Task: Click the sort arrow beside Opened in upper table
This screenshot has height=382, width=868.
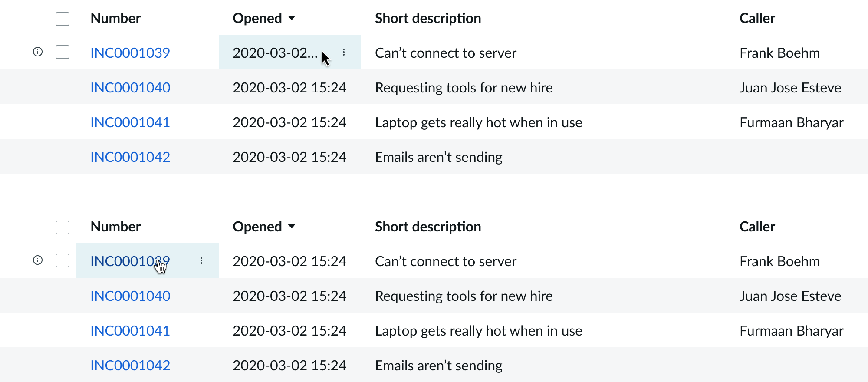Action: (x=292, y=18)
